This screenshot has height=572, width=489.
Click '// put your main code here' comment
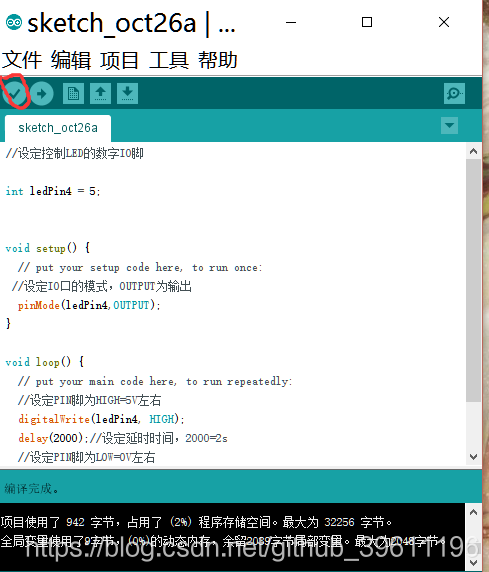tap(155, 381)
